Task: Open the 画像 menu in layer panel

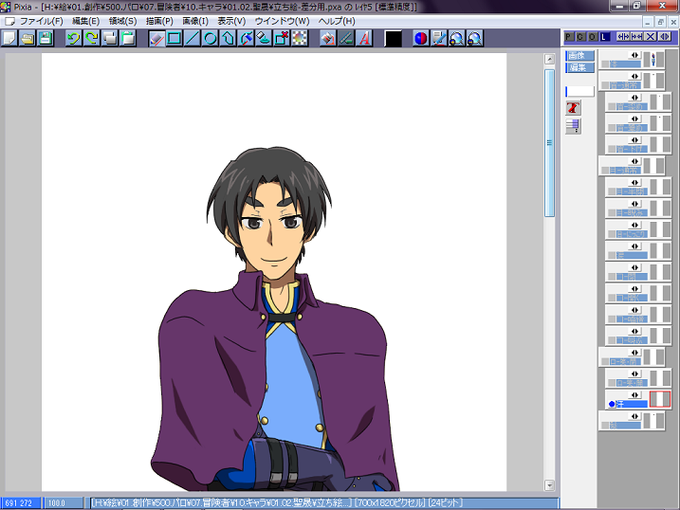Action: pos(579,56)
